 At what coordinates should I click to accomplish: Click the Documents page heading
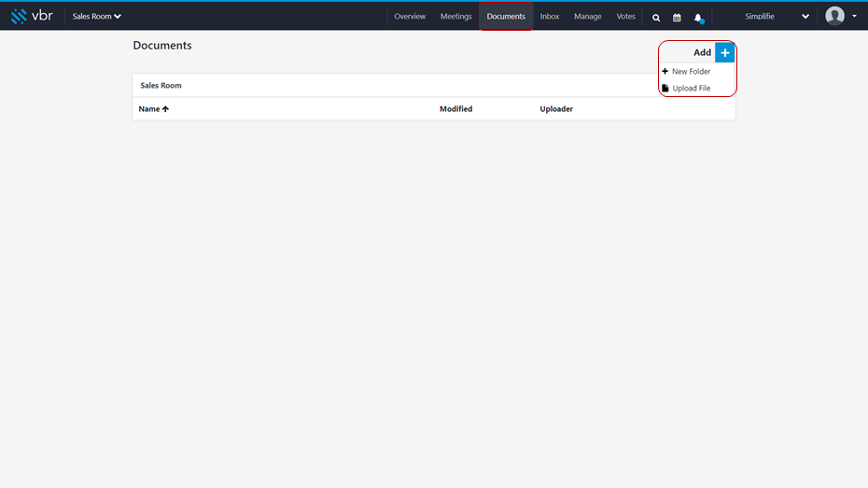pyautogui.click(x=162, y=46)
